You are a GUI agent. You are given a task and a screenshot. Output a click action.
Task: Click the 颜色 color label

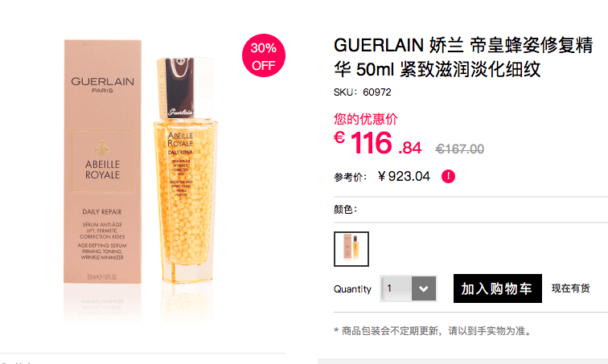click(345, 210)
